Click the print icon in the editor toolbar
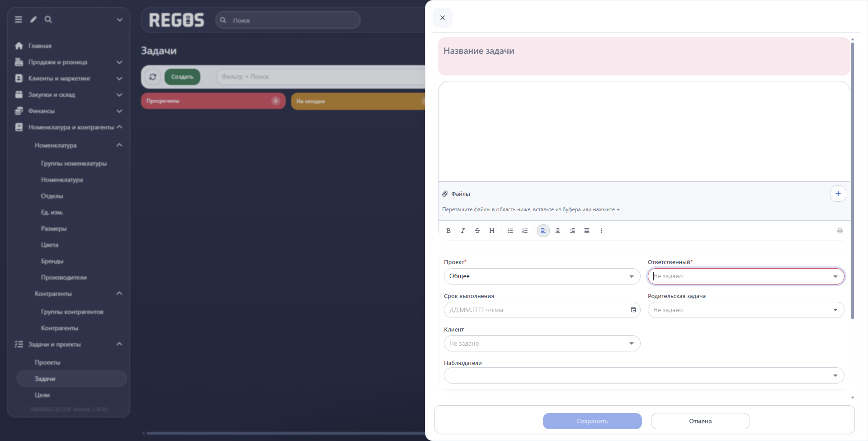 [x=840, y=231]
